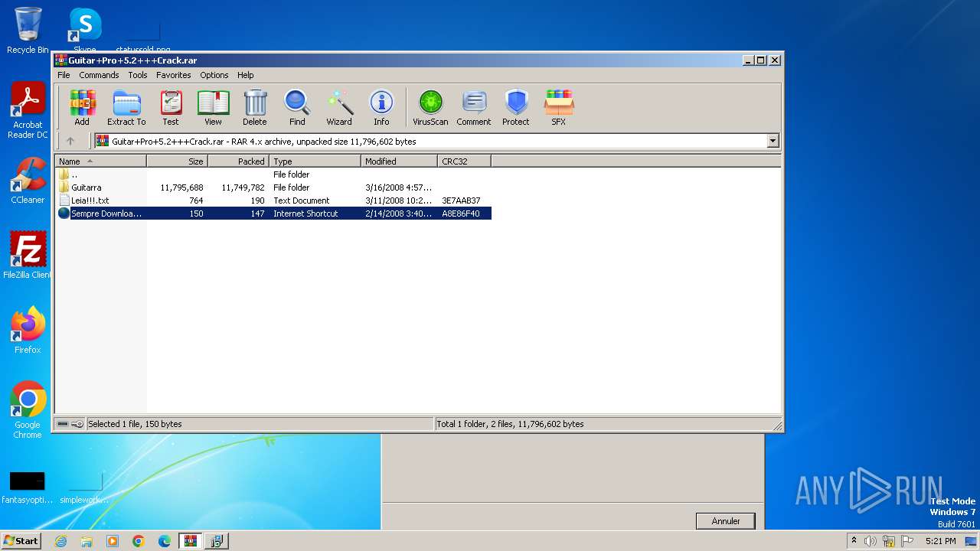Open Internet Explorer from the taskbar
This screenshot has width=980, height=551.
60,541
